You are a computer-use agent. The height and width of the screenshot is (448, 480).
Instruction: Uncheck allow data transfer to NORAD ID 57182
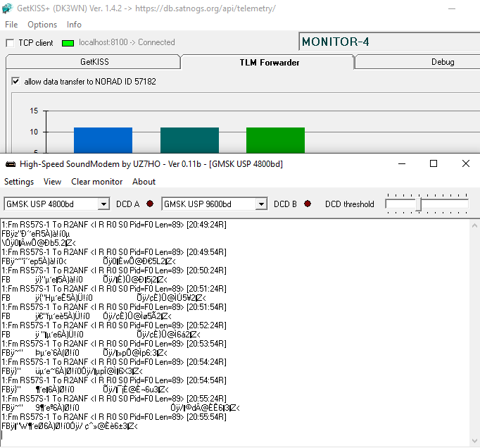[x=15, y=82]
